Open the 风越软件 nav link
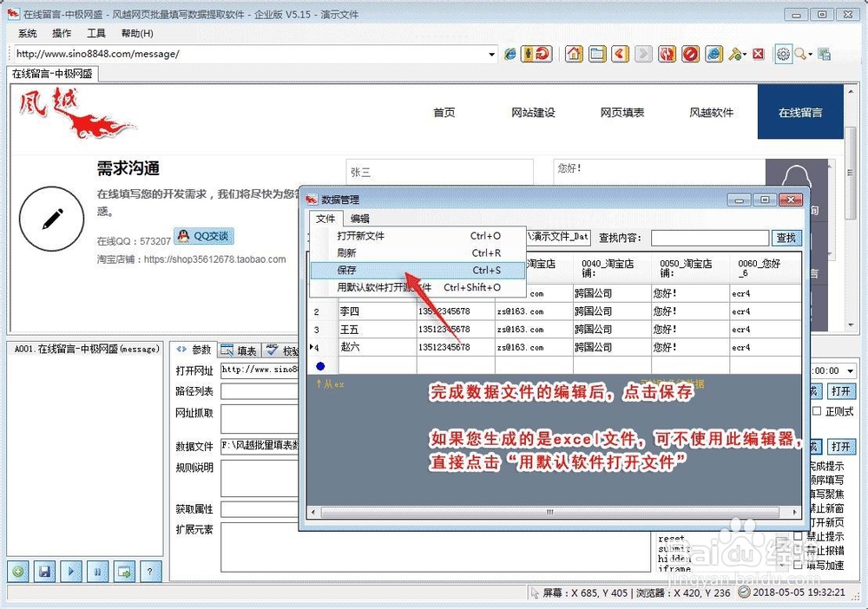The width and height of the screenshot is (868, 609). click(x=712, y=112)
